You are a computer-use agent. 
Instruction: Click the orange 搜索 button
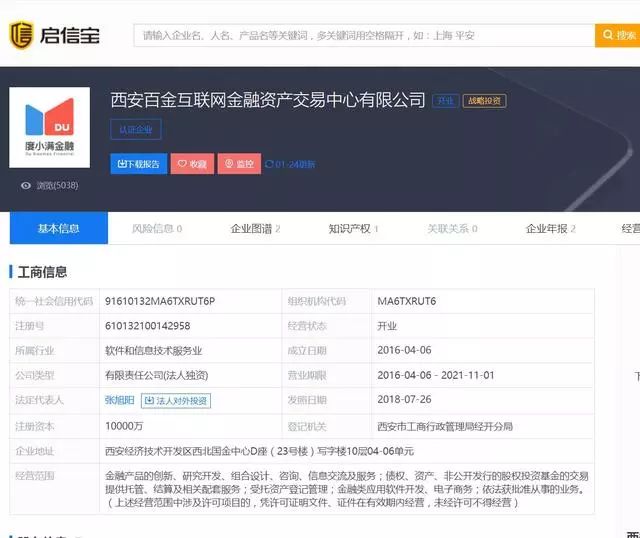(618, 36)
